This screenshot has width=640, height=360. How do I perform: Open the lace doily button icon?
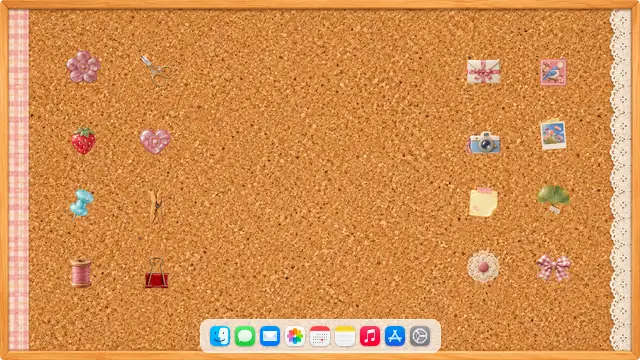coord(483,267)
